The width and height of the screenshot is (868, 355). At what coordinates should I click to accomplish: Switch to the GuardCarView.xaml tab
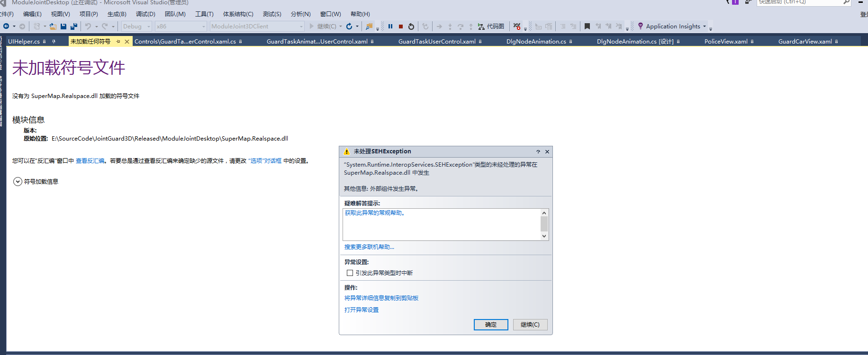click(805, 42)
